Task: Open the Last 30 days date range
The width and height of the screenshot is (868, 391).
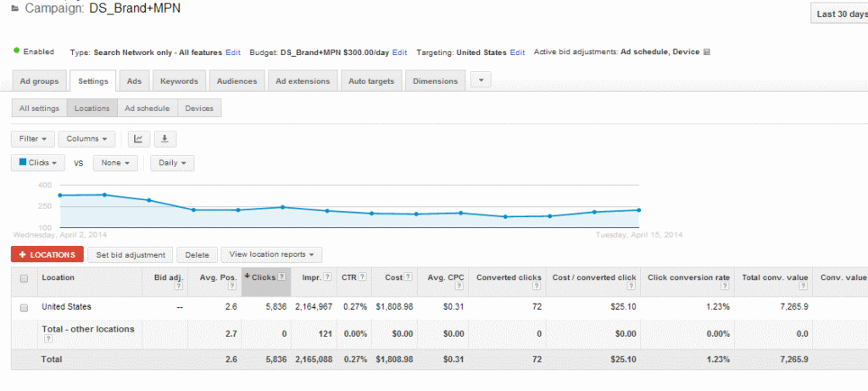Action: tap(839, 14)
